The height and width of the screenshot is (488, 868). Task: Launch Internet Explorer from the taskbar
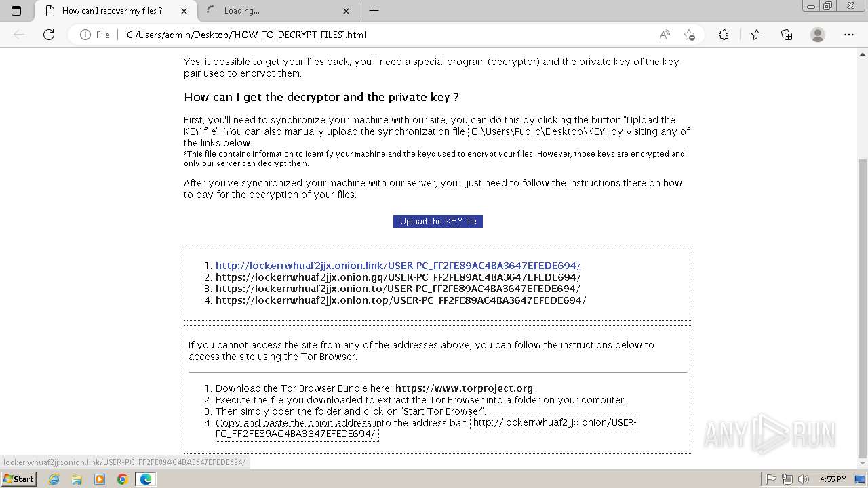(x=54, y=479)
